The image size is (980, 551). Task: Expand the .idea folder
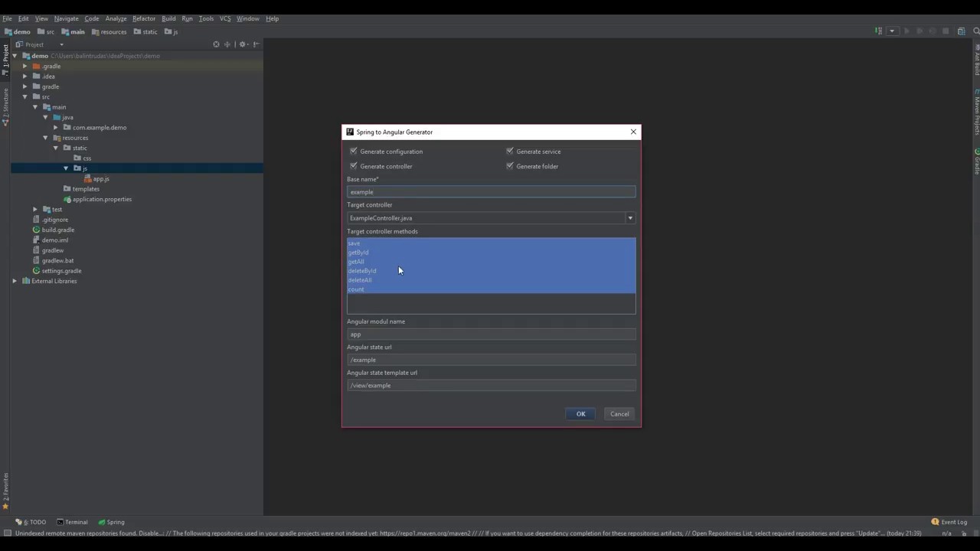pyautogui.click(x=24, y=77)
